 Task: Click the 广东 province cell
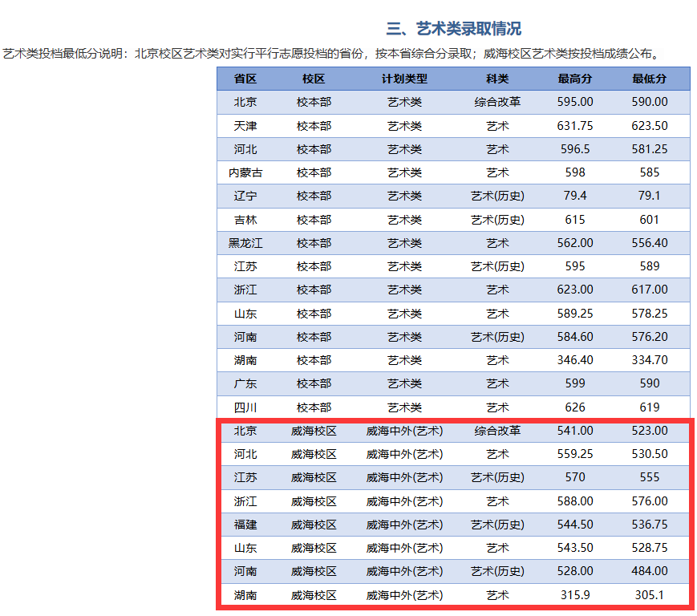[x=245, y=383]
